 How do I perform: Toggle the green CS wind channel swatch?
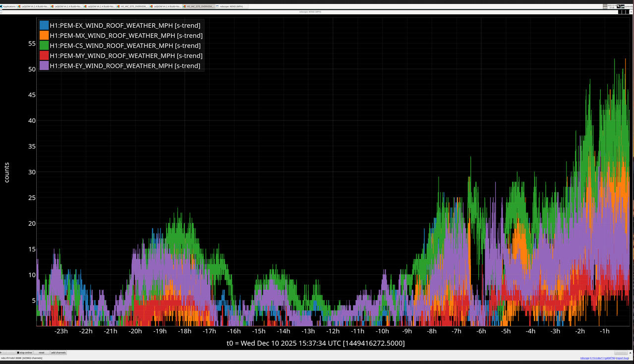(x=44, y=46)
